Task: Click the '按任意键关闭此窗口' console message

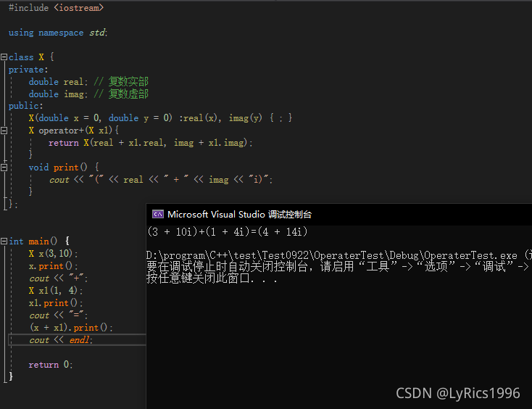Action: click(x=212, y=278)
